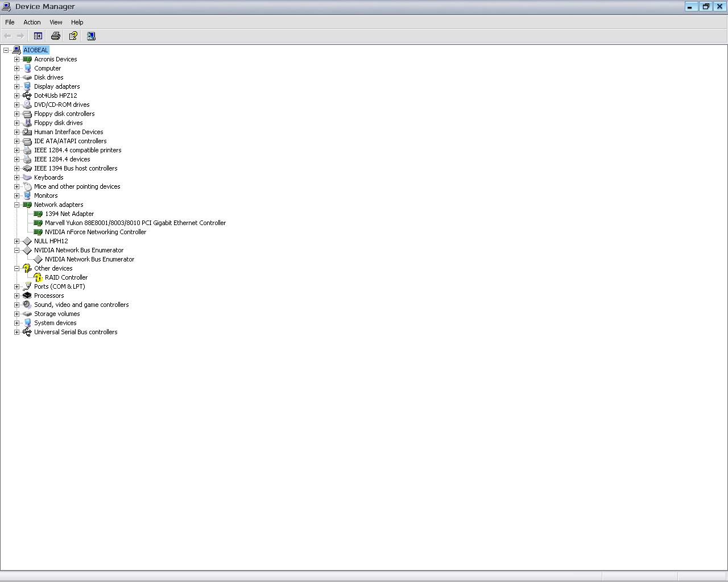Select the Human Interface Devices label
The height and width of the screenshot is (582, 728).
(x=69, y=132)
